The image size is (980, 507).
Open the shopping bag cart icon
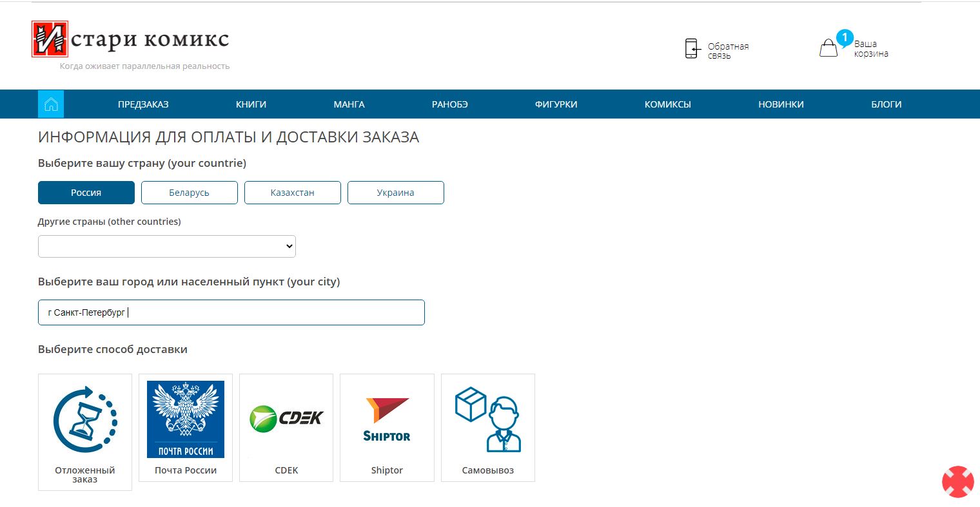tap(828, 48)
